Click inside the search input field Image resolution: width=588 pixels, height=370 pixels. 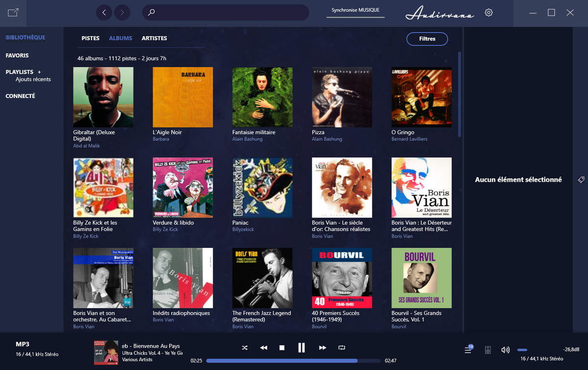tap(225, 12)
